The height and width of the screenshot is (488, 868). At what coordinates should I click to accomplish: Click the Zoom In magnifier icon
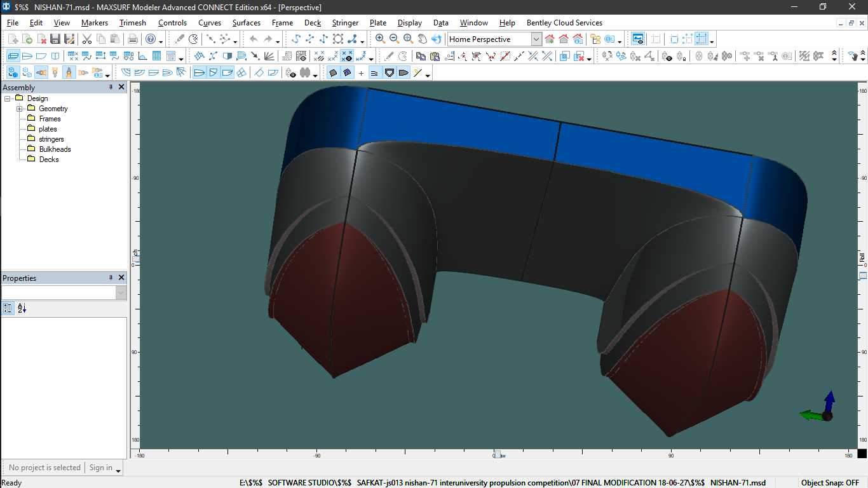[380, 39]
